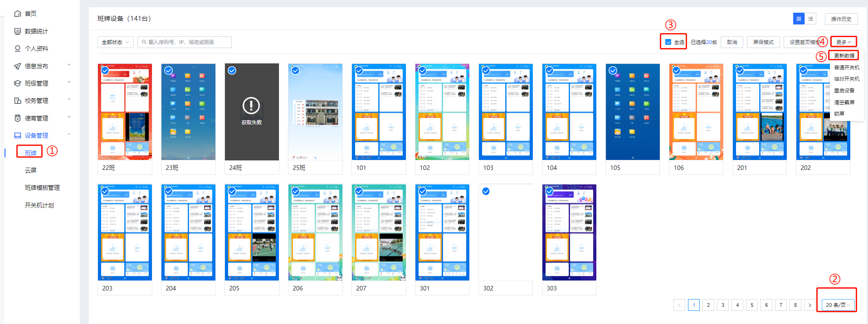Open the 201 device thumbnail
Viewport: 868px width, 324px height.
coord(760,112)
